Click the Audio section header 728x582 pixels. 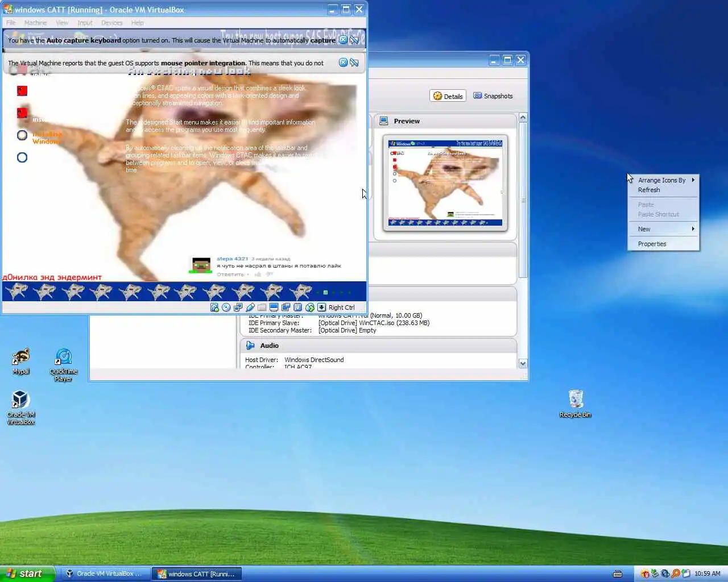(378, 346)
